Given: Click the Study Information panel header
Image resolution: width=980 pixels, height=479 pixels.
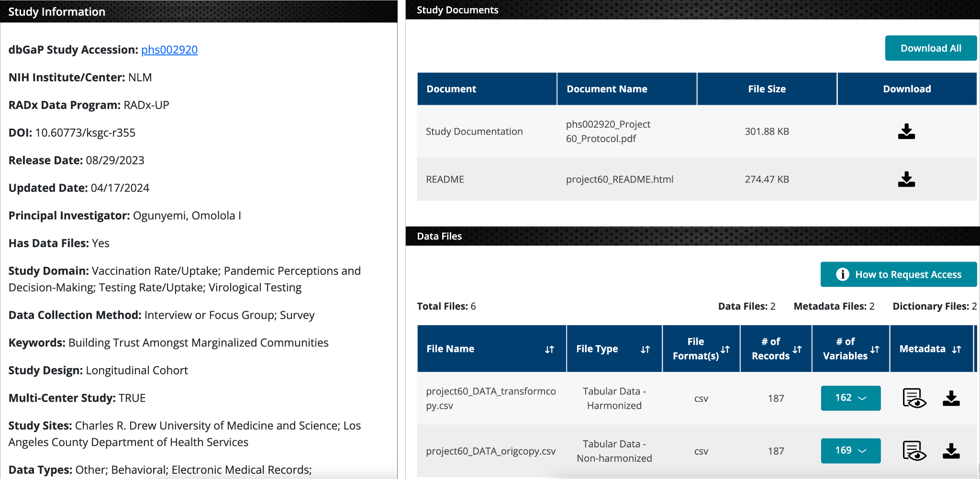Looking at the screenshot, I should tap(199, 11).
